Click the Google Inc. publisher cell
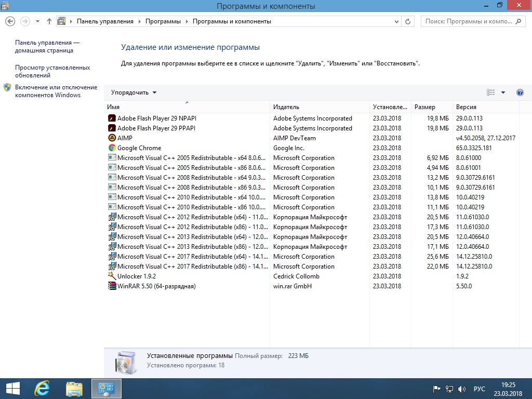Screen dimensions: 532x399 [x=289, y=148]
